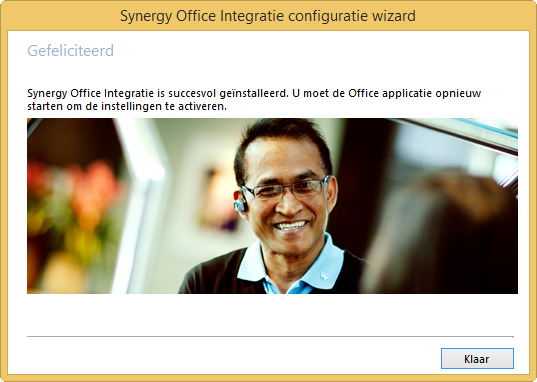Click the man's smile in the banner
This screenshot has width=537, height=382.
point(291,226)
